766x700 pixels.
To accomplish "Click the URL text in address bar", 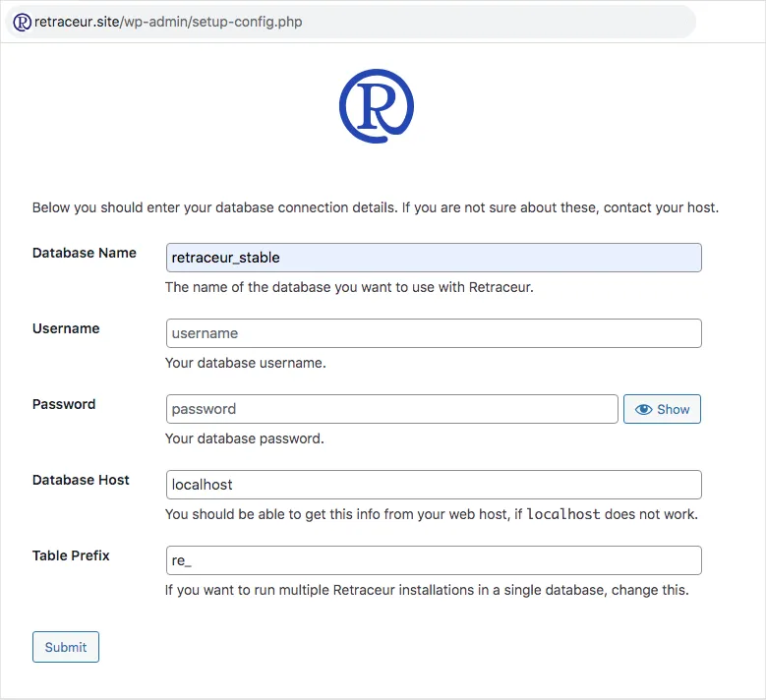I will [x=168, y=22].
